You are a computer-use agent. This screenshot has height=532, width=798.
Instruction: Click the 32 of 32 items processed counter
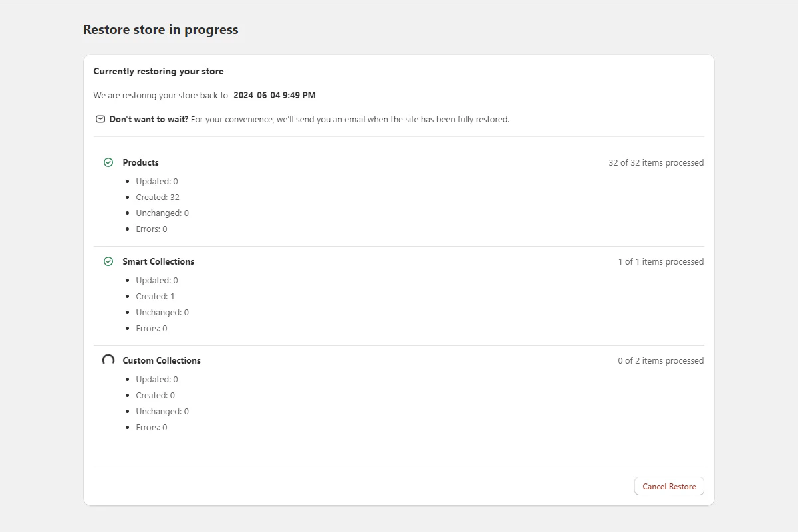656,162
